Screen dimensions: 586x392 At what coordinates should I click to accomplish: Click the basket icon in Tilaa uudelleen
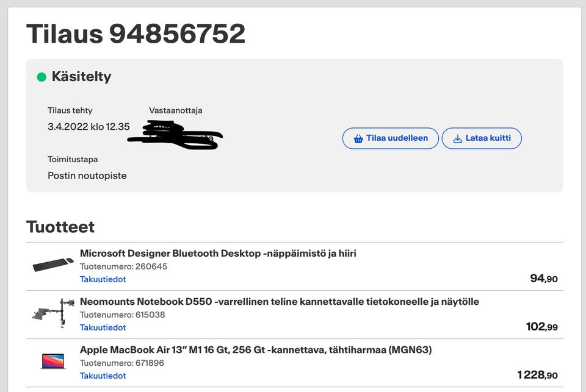click(358, 138)
